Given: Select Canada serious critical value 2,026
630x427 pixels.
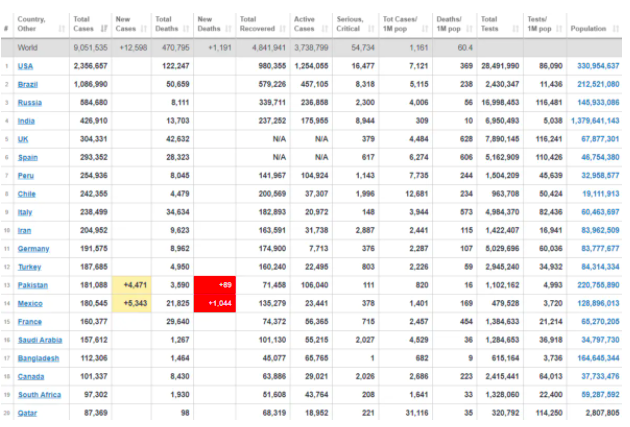Looking at the screenshot, I should [365, 376].
